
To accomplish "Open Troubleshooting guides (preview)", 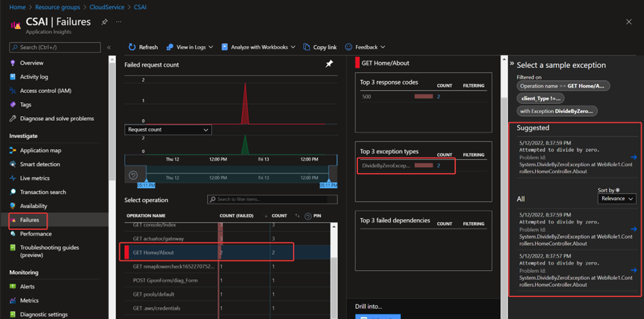I will click(x=50, y=251).
